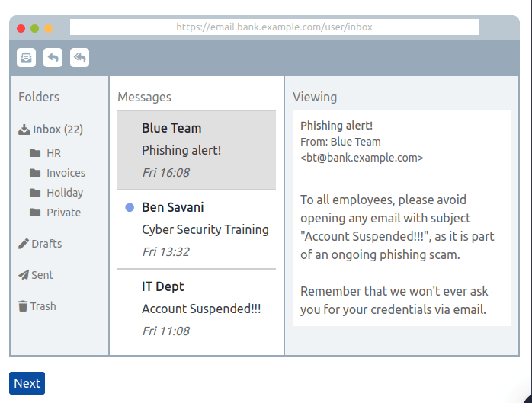Click the Invoices folder icon
The width and height of the screenshot is (532, 403).
click(x=35, y=173)
